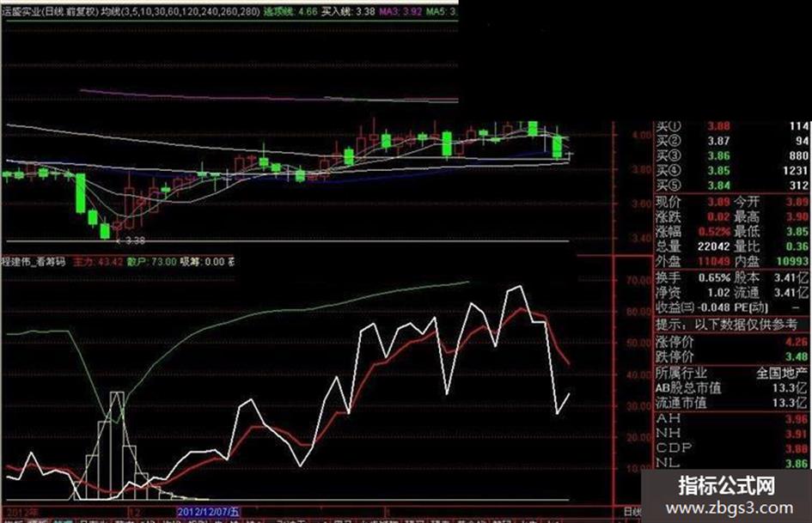Click the 量比 value 0.36

(797, 246)
